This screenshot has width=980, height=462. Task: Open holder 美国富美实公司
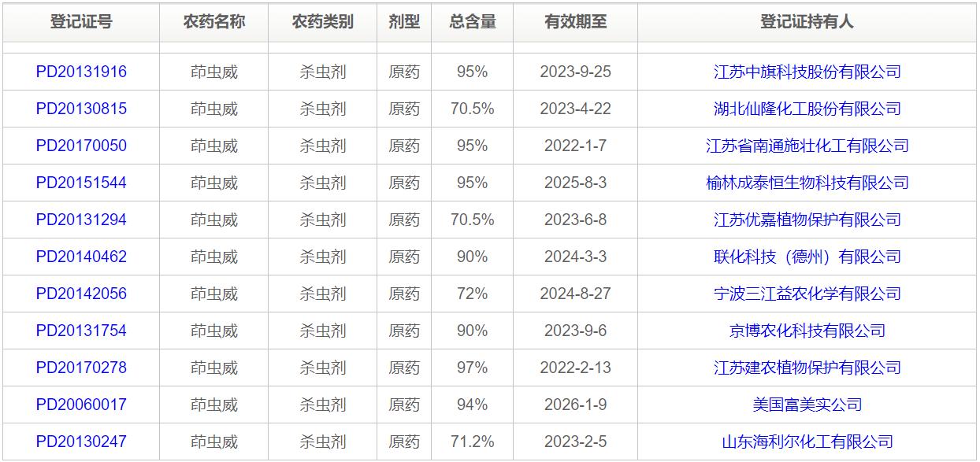coord(807,405)
